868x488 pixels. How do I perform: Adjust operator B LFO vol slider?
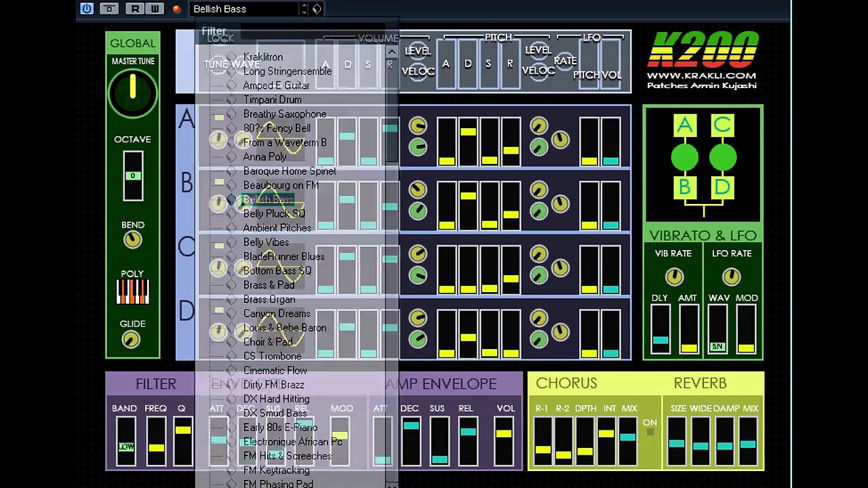pyautogui.click(x=610, y=205)
